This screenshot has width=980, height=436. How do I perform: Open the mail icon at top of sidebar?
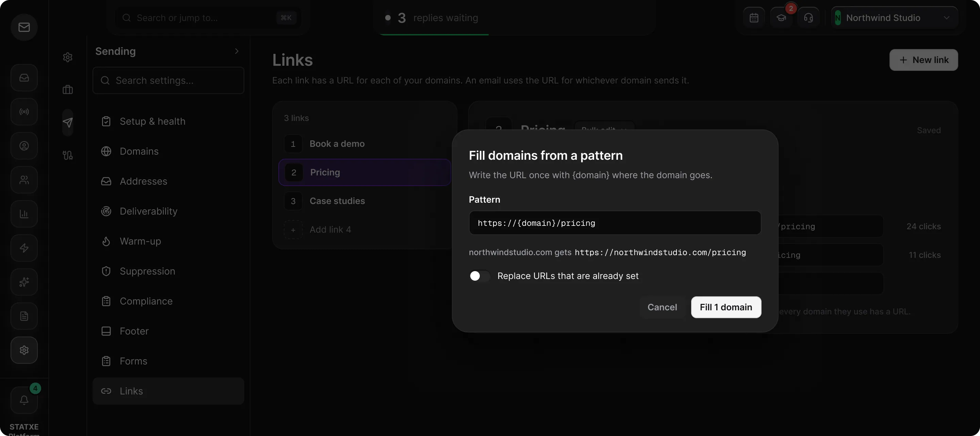click(x=24, y=27)
